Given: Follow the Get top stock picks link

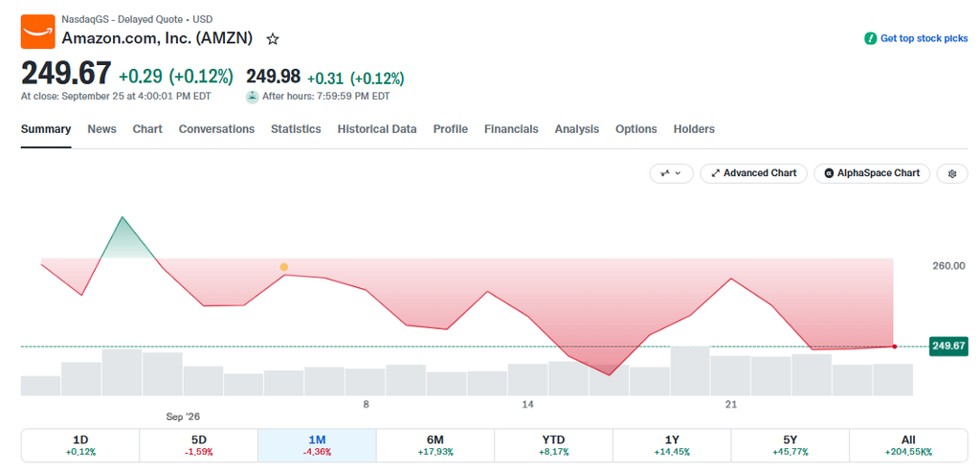Looking at the screenshot, I should 924,38.
